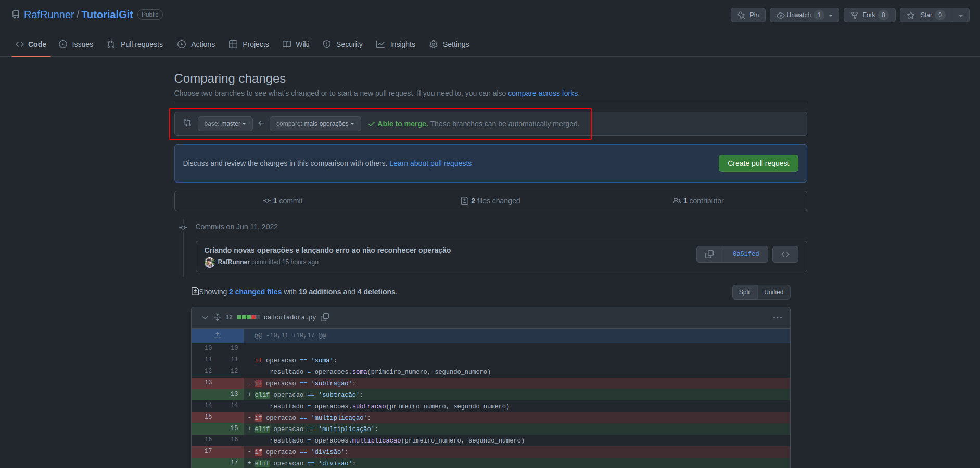Click the Unwatch button
The image size is (980, 468).
coord(804,15)
